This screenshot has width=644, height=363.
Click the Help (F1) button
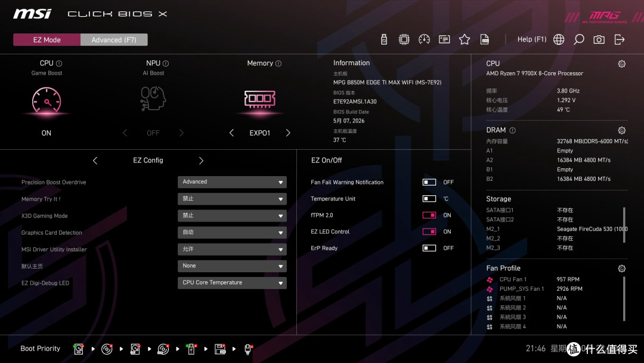pos(532,39)
